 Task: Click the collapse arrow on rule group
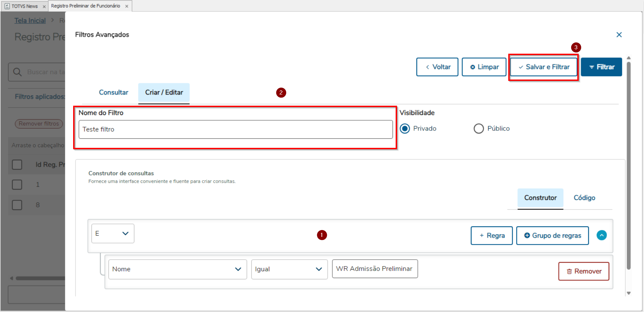pos(601,235)
